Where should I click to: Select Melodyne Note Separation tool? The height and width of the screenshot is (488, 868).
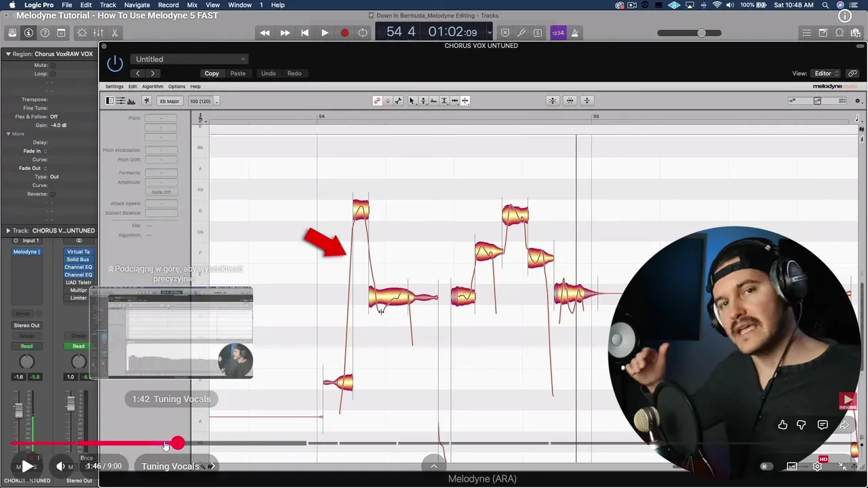coord(465,101)
